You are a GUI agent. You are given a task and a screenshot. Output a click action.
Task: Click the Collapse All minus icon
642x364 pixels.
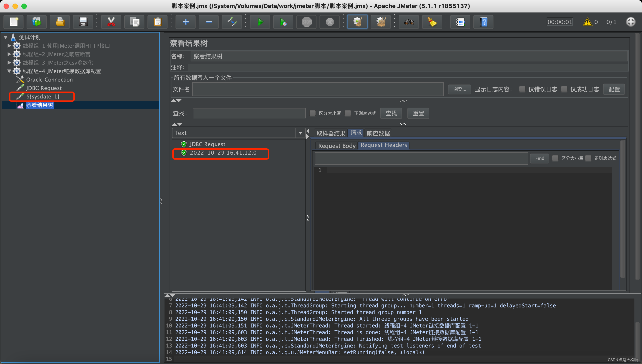pyautogui.click(x=209, y=22)
